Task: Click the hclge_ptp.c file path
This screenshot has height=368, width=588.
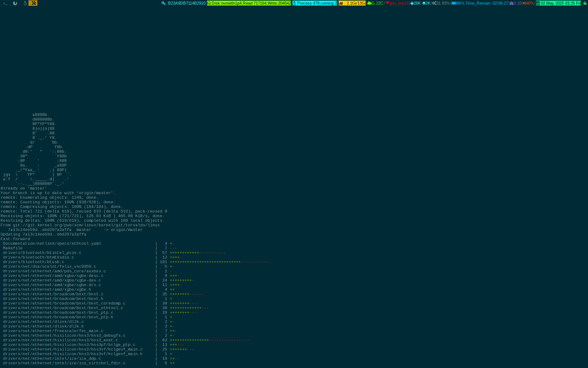Action: (69, 345)
